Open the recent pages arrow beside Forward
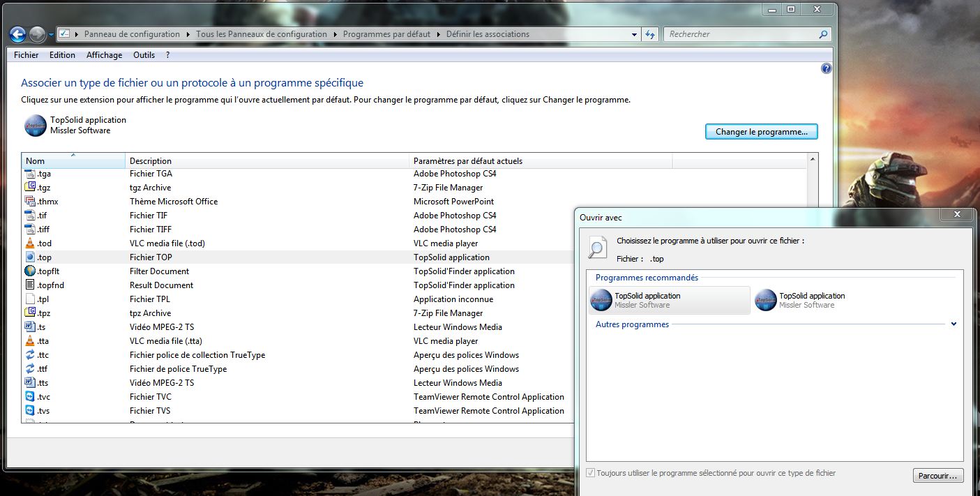980x496 pixels. tap(52, 34)
